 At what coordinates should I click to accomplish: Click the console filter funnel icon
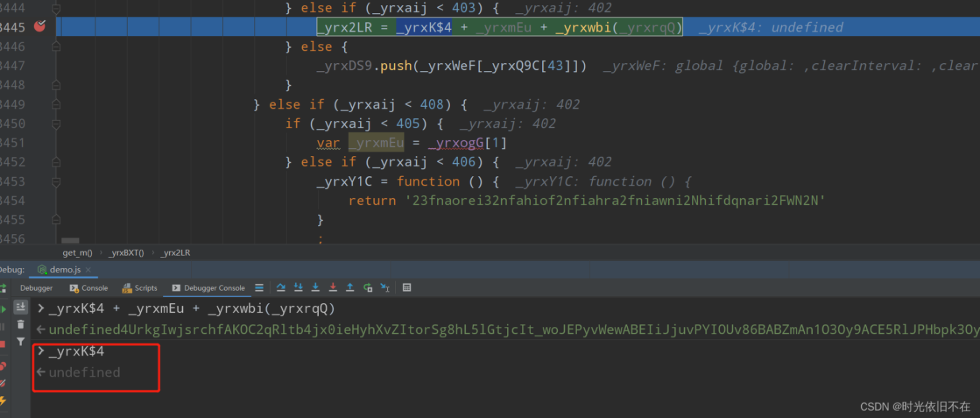21,342
